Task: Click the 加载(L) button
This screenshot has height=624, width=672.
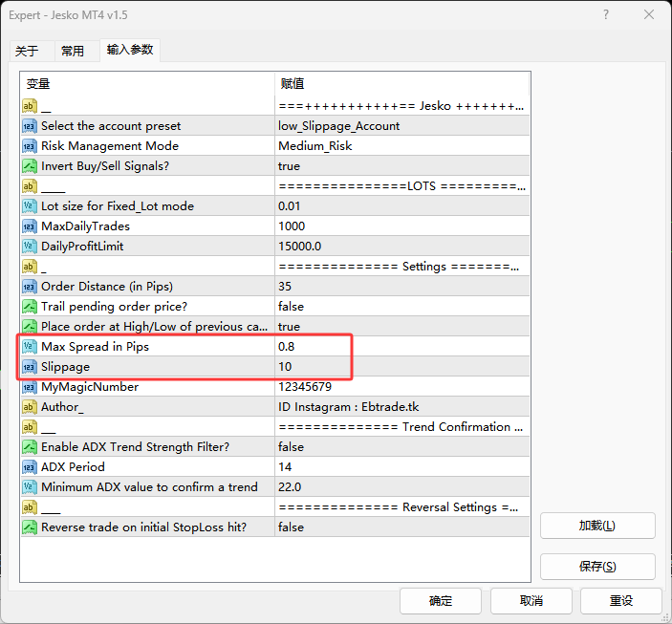Action: coord(597,526)
